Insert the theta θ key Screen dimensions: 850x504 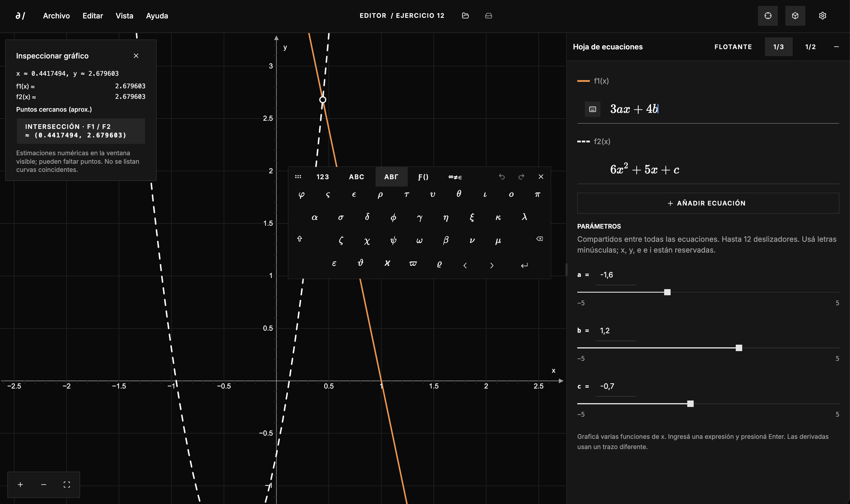(459, 194)
